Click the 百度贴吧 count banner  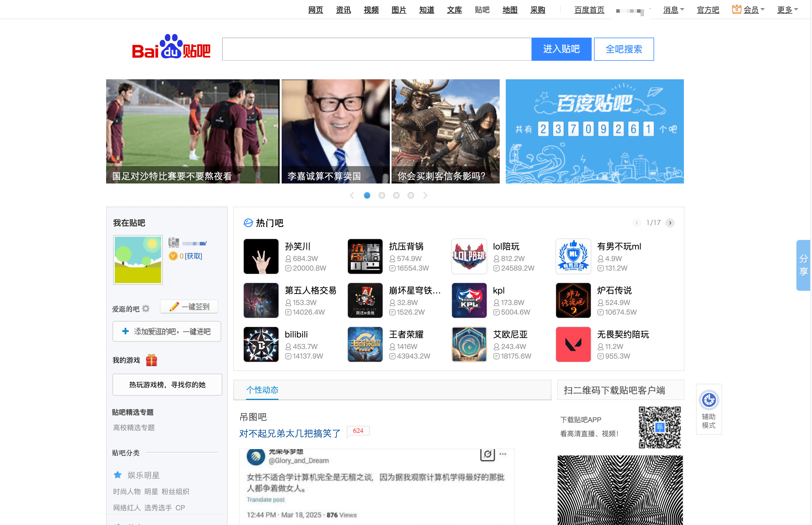(x=595, y=131)
